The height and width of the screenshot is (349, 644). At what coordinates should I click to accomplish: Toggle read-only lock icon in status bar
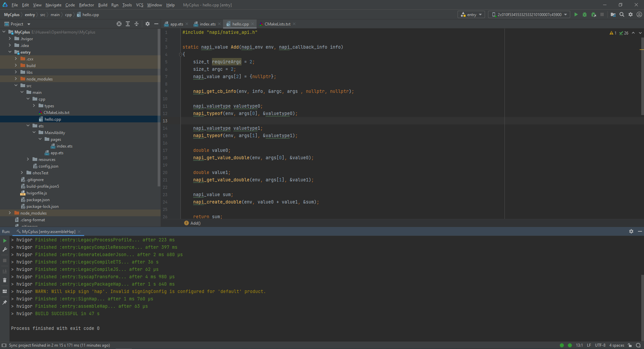point(630,345)
